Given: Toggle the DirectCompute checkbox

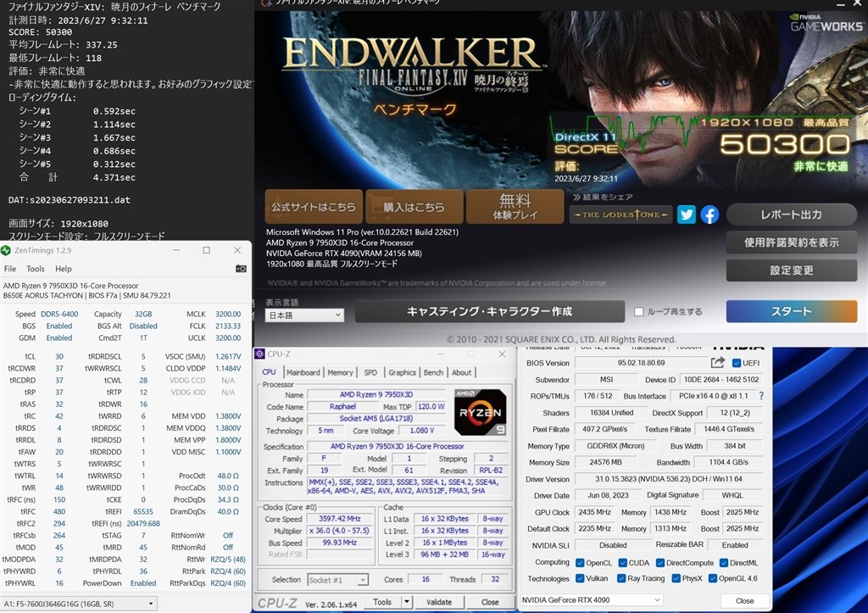Looking at the screenshot, I should pyautogui.click(x=659, y=563).
